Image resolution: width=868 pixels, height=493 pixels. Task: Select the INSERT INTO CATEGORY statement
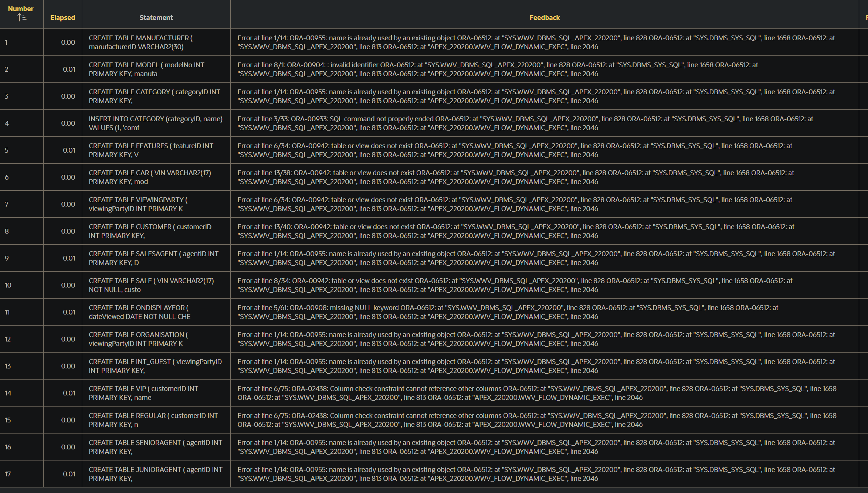(156, 123)
